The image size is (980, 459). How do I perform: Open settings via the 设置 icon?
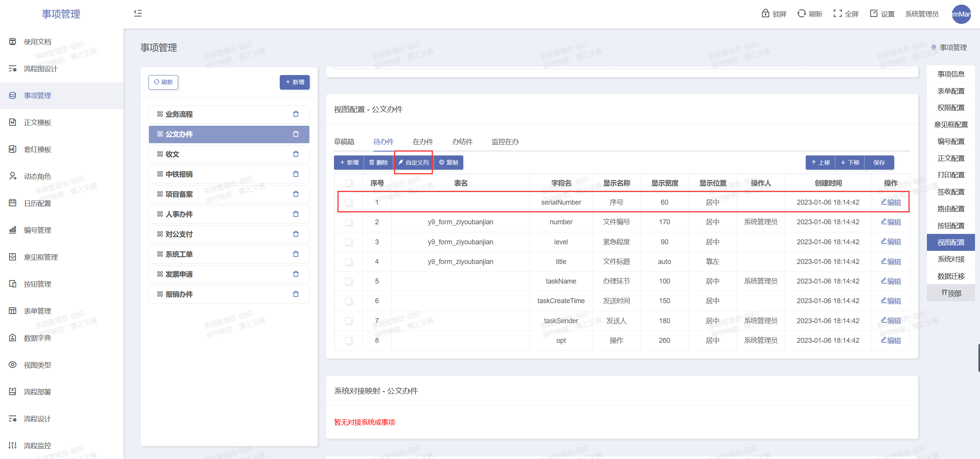[x=874, y=13]
